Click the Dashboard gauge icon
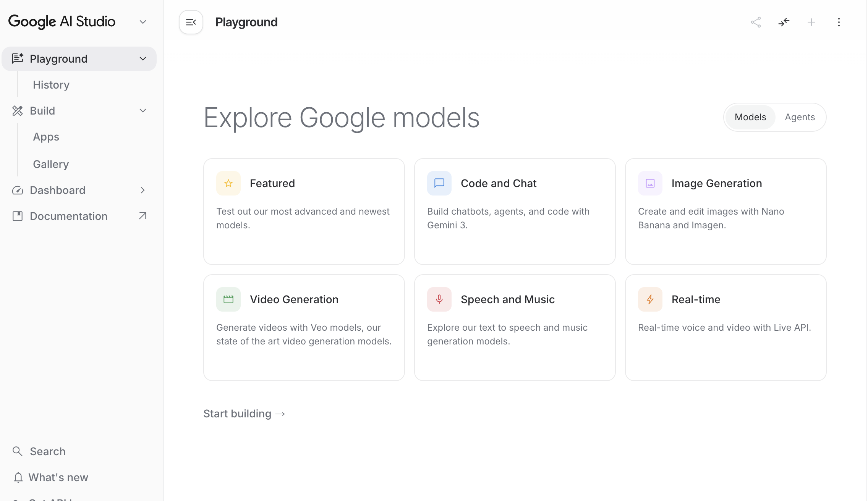 [x=18, y=190]
